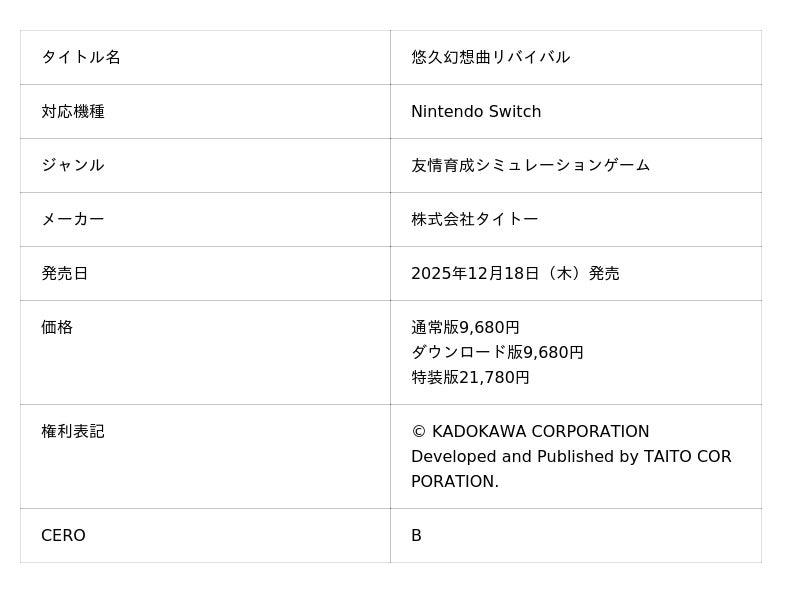Click the CERO label cell
The width and height of the screenshot is (800, 593).
click(x=63, y=535)
